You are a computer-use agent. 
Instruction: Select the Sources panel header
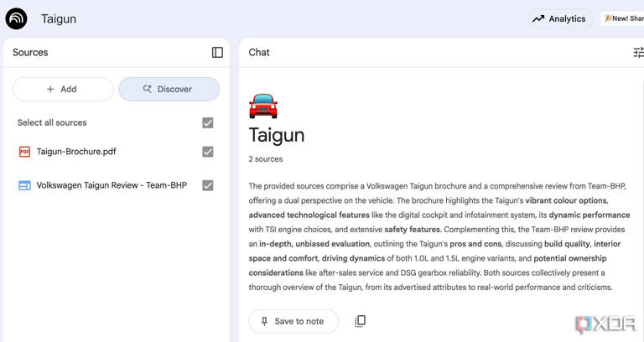(x=30, y=53)
